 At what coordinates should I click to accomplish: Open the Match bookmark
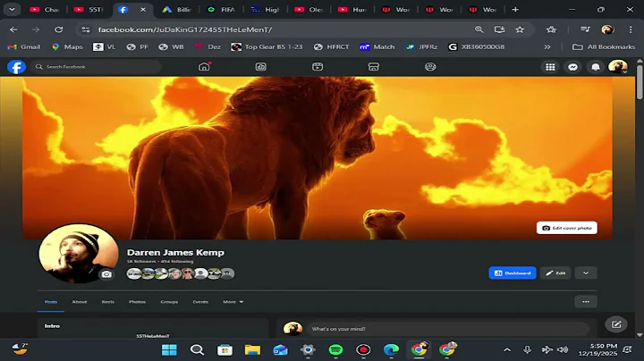(377, 46)
